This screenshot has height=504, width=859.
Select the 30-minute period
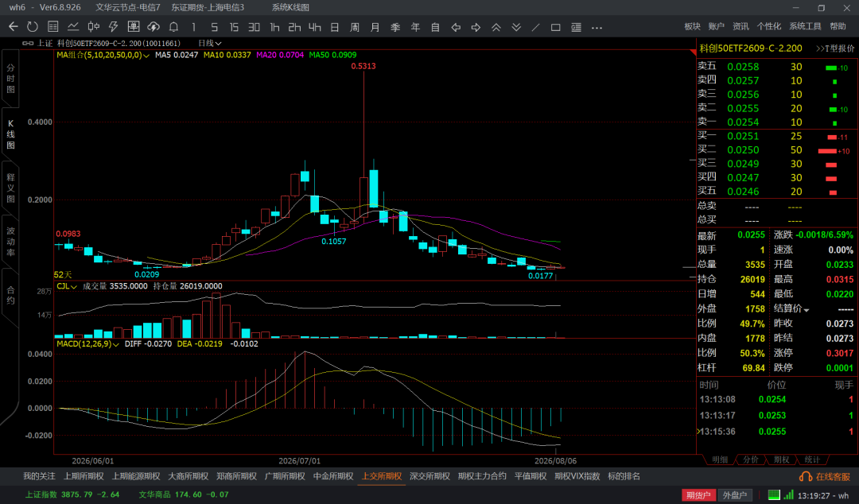coord(254,27)
